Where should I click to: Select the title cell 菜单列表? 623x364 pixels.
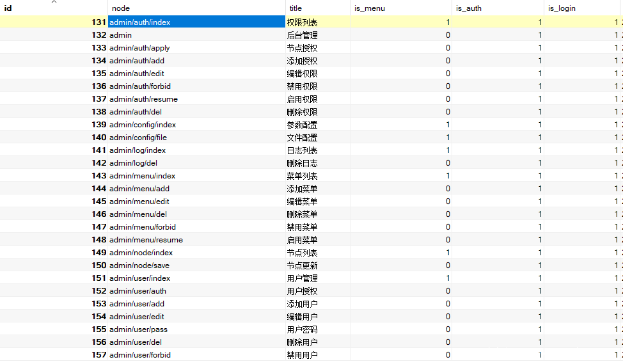302,176
